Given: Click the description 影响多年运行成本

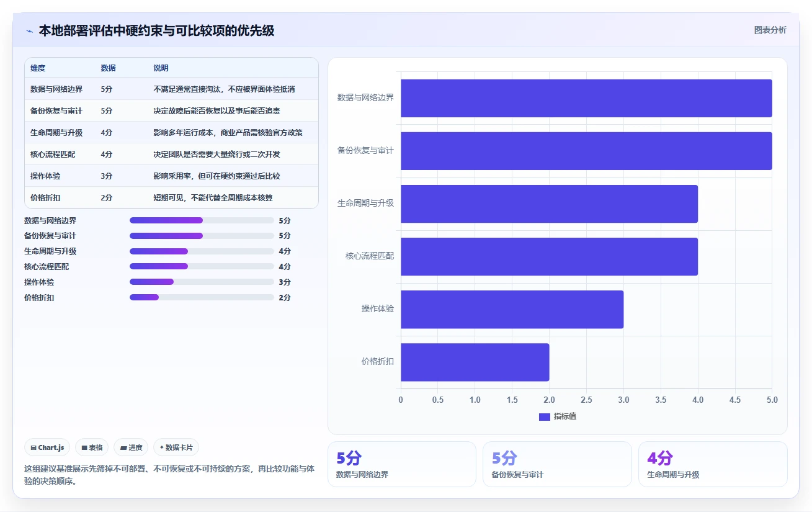Looking at the screenshot, I should click(x=228, y=133).
